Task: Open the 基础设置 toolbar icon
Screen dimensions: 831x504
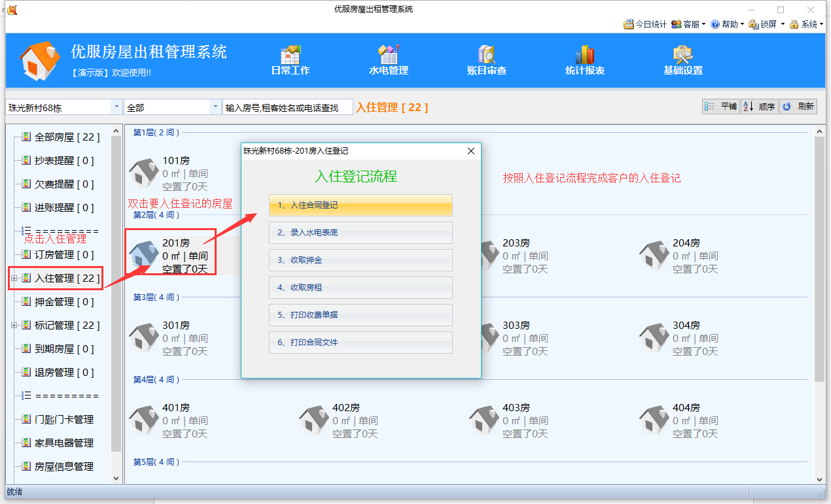Action: [x=683, y=60]
